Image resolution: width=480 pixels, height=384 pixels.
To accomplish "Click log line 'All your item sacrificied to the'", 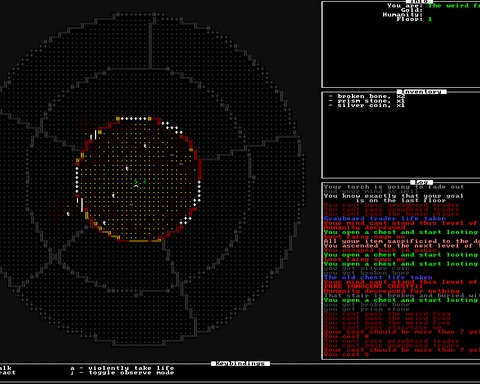I will pyautogui.click(x=402, y=241).
